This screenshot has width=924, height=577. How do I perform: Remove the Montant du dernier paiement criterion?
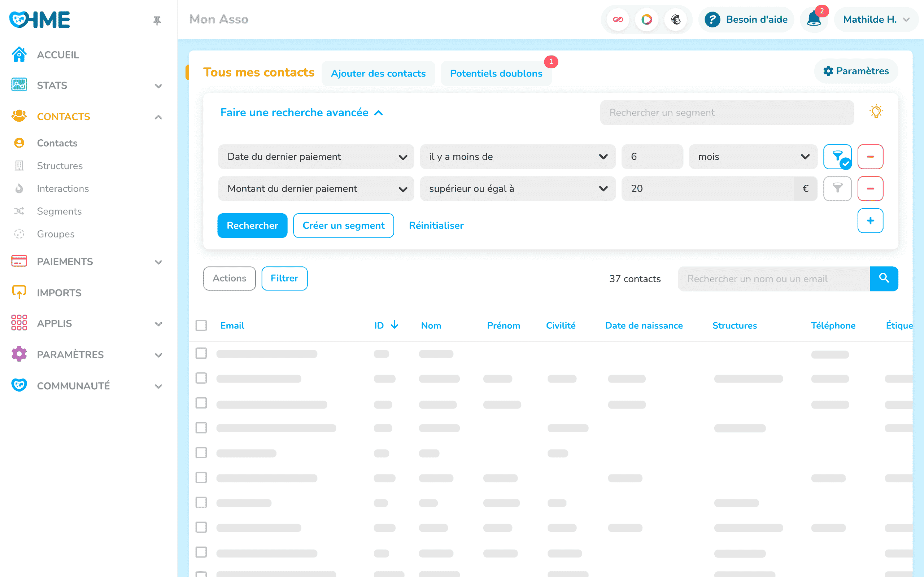(x=870, y=188)
